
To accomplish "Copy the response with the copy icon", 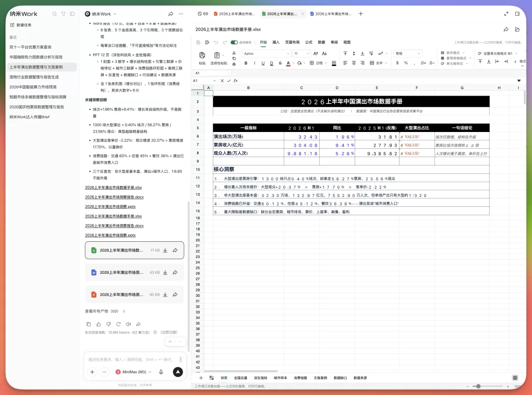I will coord(89,324).
